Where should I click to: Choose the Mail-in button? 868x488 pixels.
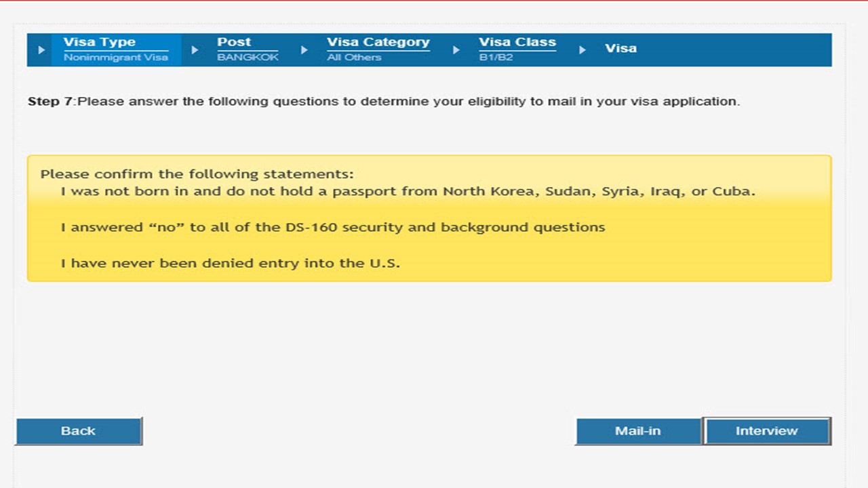point(637,431)
